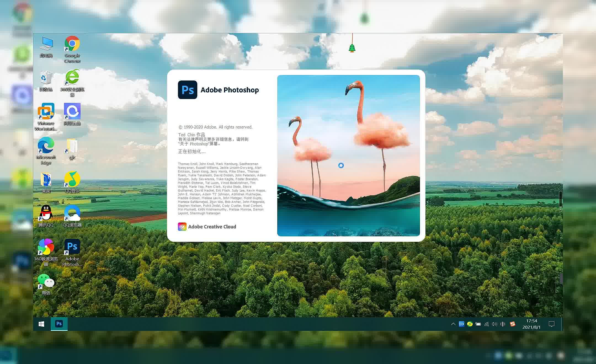Open the 此电脑 desktop icon

point(46,47)
